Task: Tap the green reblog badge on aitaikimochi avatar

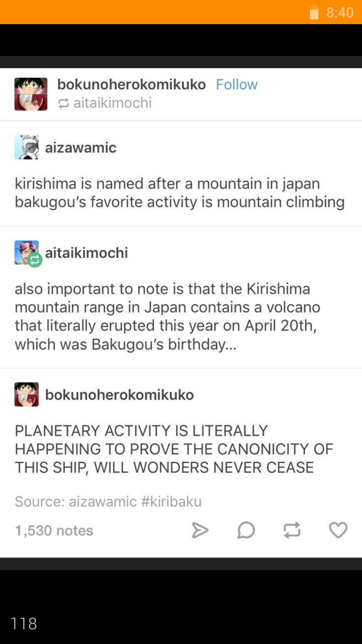Action: [x=35, y=260]
